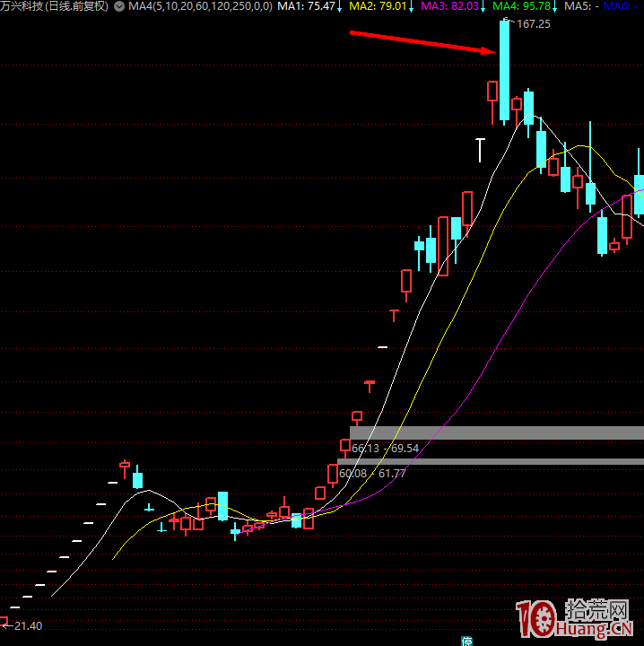Click the gray MA5: - label
The height and width of the screenshot is (646, 644).
click(581, 6)
